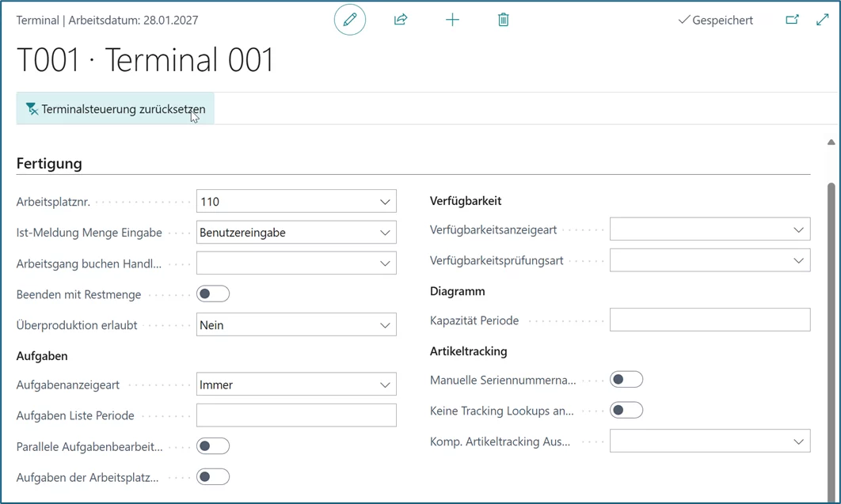Click the trash can delete icon

(x=503, y=20)
